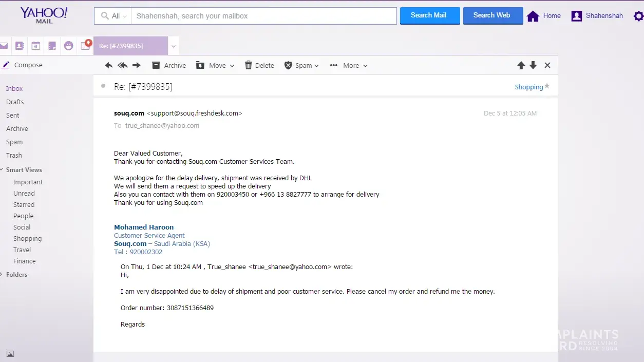Go to Yahoo Home
Screen dimensions: 644x362
click(x=544, y=16)
